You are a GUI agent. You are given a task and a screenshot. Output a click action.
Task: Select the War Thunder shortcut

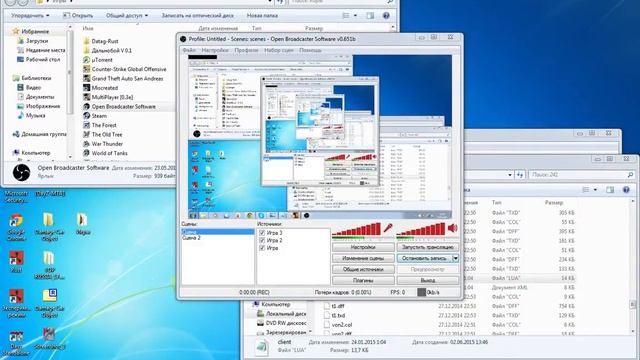click(x=102, y=144)
